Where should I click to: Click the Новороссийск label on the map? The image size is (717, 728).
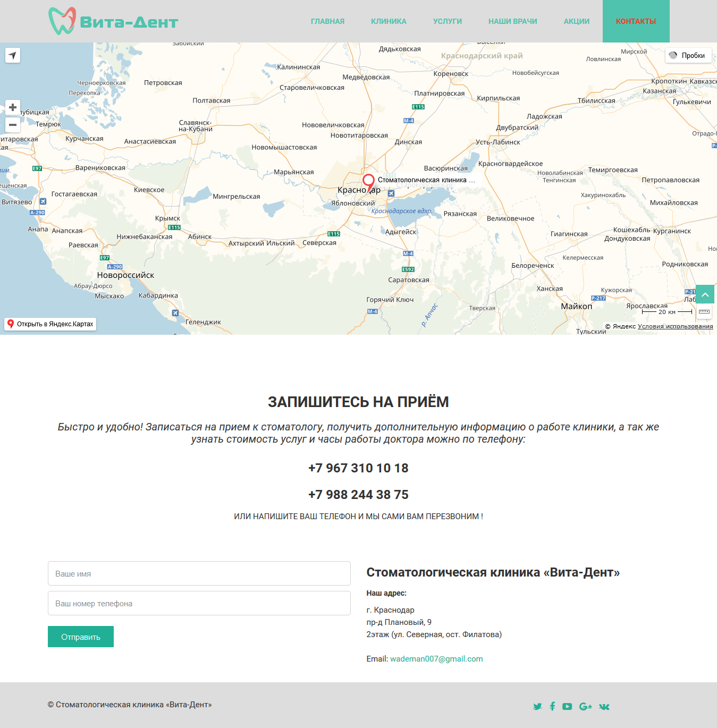click(125, 275)
